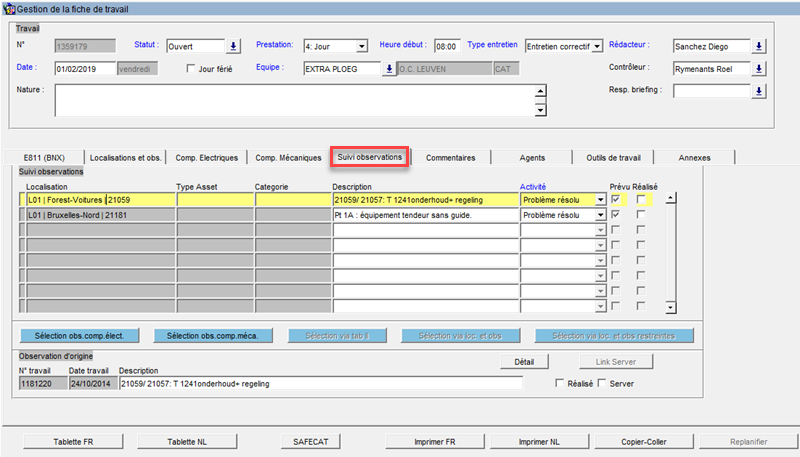The image size is (800, 457).
Task: Open the Prestation dropdown showing 4: Jour
Action: pos(362,46)
